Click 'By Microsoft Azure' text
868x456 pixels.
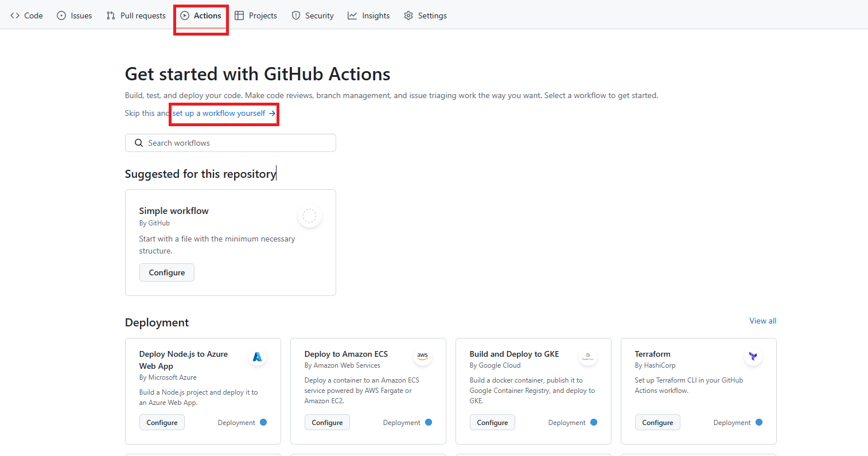(x=168, y=377)
